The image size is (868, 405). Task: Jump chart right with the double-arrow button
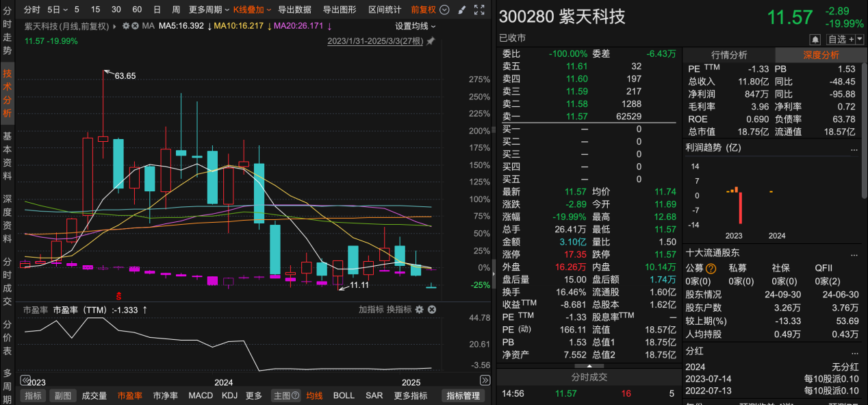pyautogui.click(x=485, y=380)
